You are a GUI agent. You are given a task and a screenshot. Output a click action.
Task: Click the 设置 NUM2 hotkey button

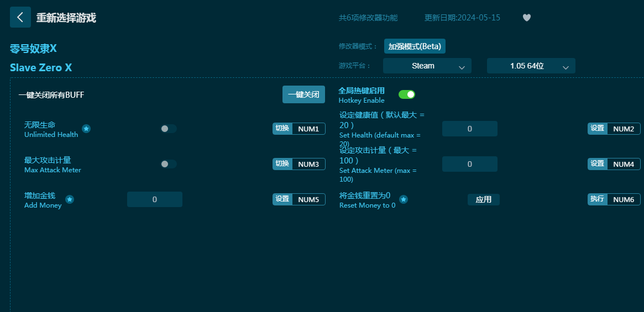point(614,129)
